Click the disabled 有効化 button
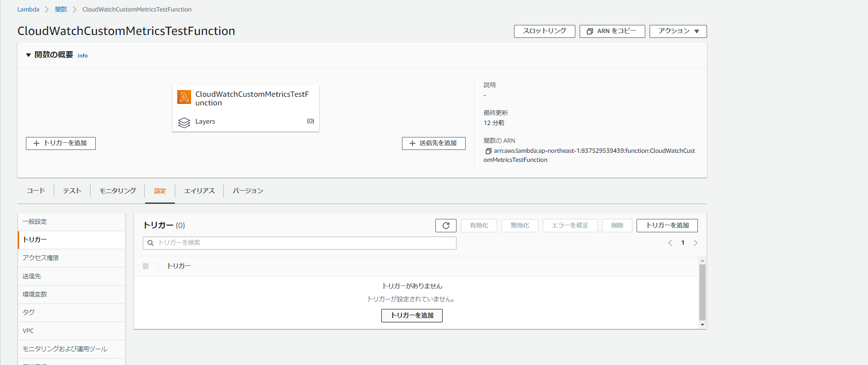868x365 pixels. coord(479,226)
